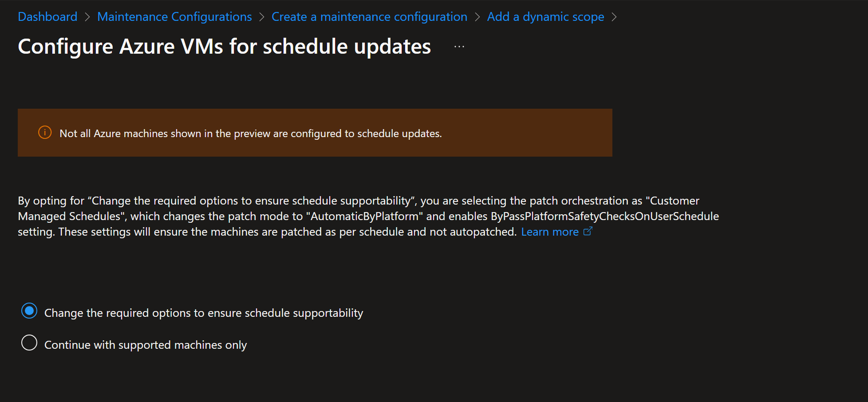Click the external link icon after Learn more
The width and height of the screenshot is (868, 402).
pos(588,231)
